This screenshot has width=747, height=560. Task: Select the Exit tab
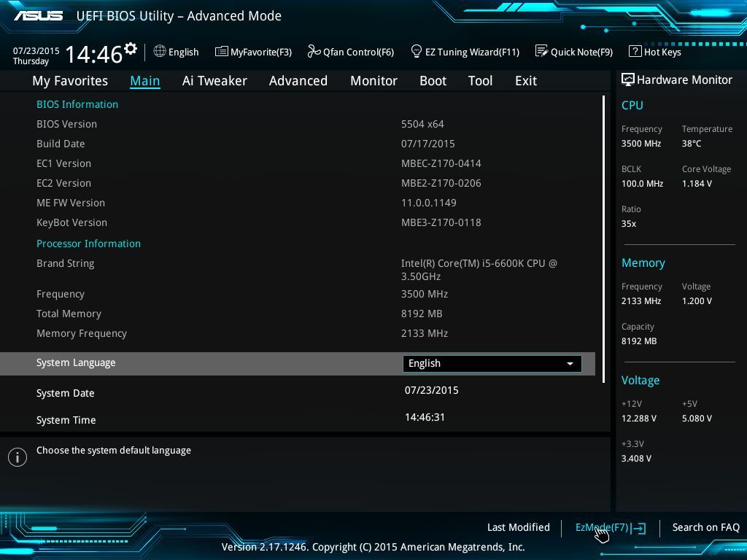(526, 81)
